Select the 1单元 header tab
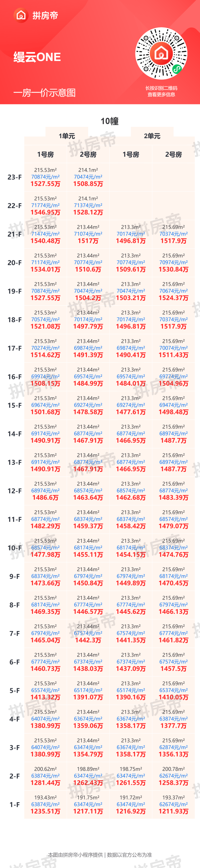200x868 pixels. [66, 136]
